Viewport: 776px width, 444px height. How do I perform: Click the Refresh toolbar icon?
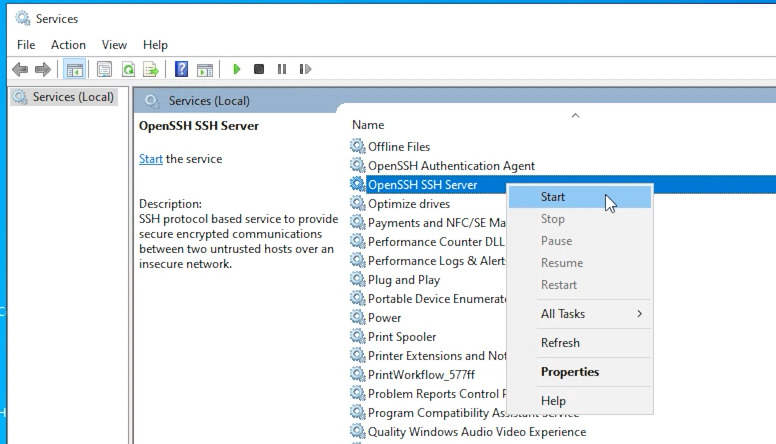point(128,69)
